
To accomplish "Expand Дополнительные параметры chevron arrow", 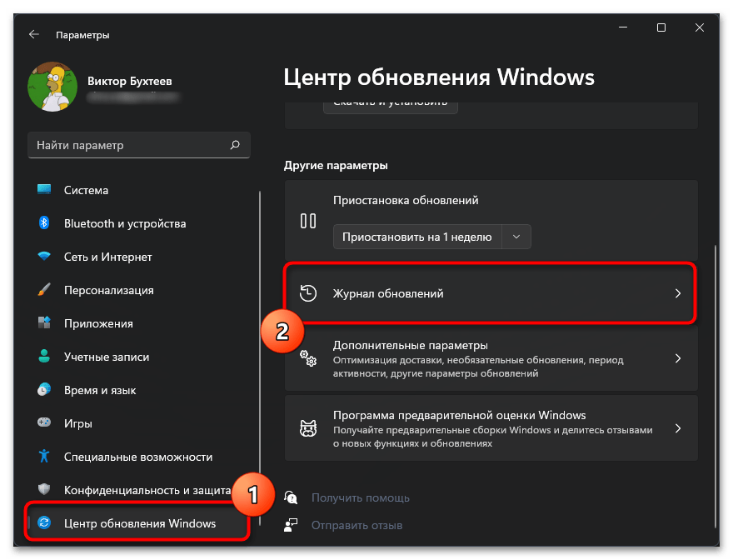I will pyautogui.click(x=678, y=358).
